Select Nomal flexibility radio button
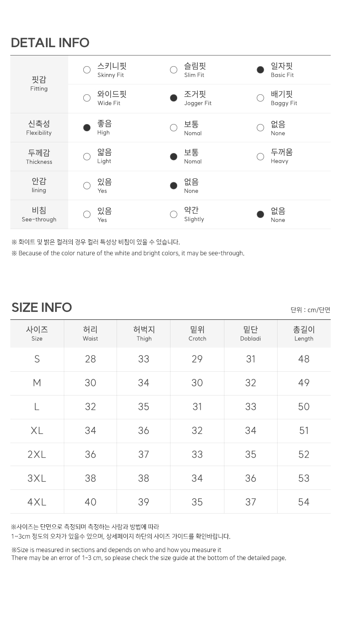 pyautogui.click(x=174, y=128)
